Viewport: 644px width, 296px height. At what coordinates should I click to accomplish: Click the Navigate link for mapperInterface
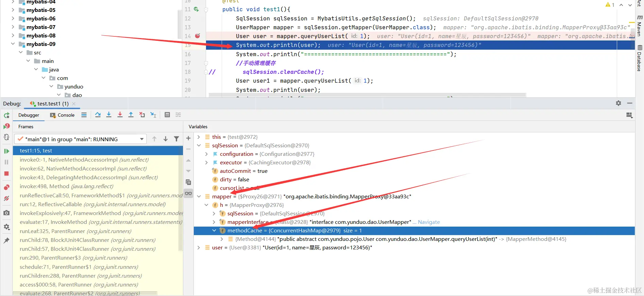click(429, 222)
